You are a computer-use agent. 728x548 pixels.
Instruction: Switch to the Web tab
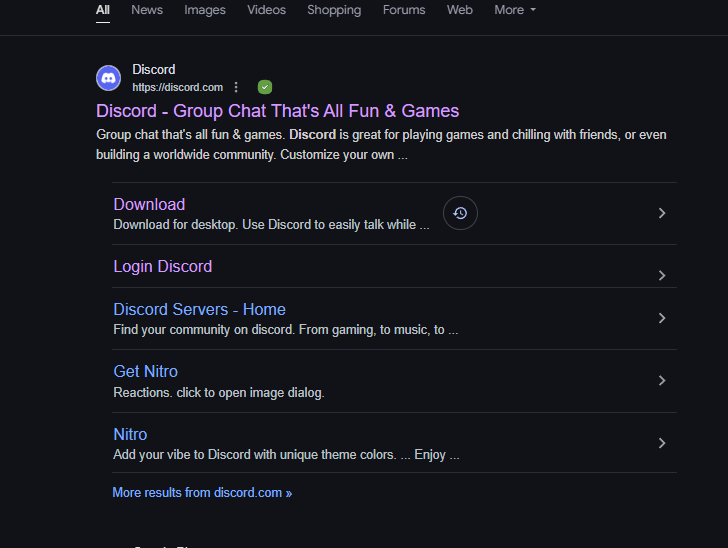pos(460,10)
